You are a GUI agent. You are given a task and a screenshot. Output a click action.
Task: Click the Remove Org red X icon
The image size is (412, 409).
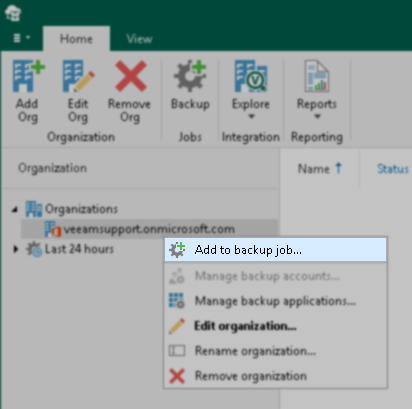pyautogui.click(x=131, y=76)
